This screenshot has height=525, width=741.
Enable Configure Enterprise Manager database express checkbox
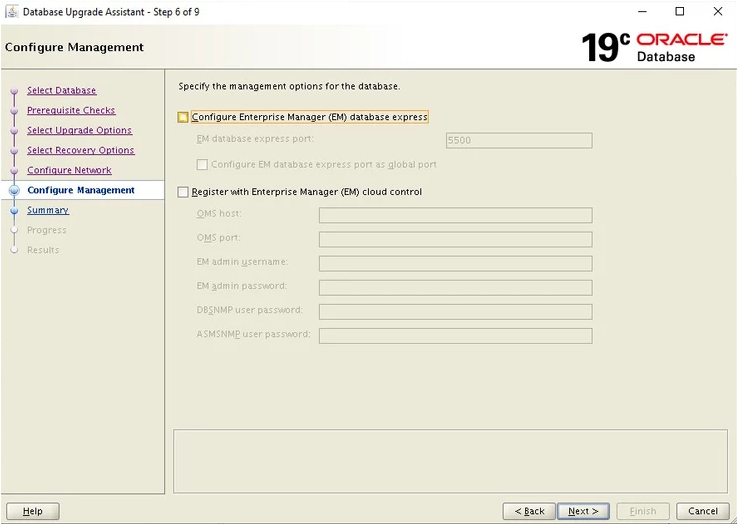[x=183, y=117]
